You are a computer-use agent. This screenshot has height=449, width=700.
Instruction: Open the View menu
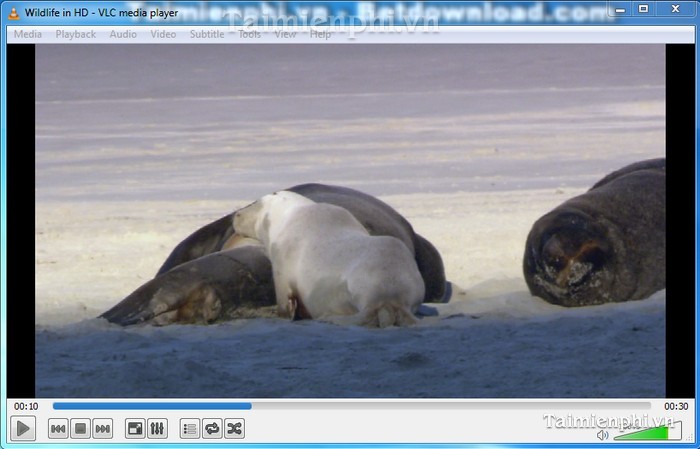click(x=285, y=34)
